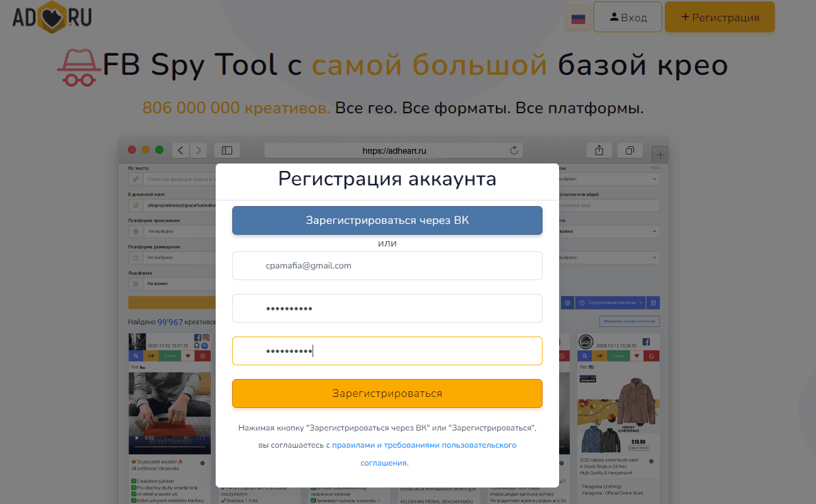Toggle the sidebar icon in the mockup browser
Screen dimensions: 816x504
click(227, 150)
